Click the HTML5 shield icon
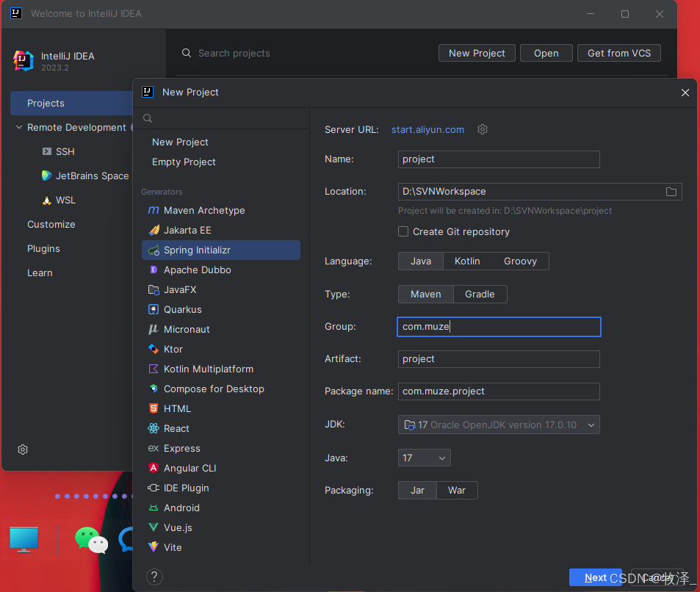 [x=154, y=408]
